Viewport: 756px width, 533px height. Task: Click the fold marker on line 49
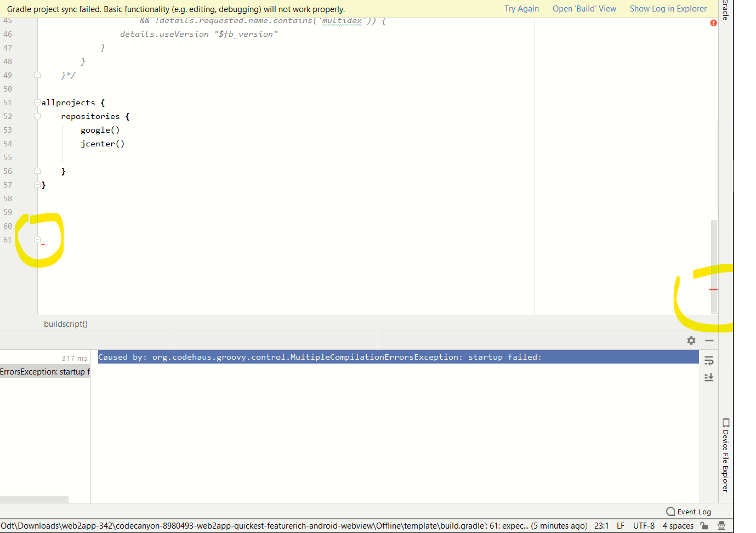[37, 75]
